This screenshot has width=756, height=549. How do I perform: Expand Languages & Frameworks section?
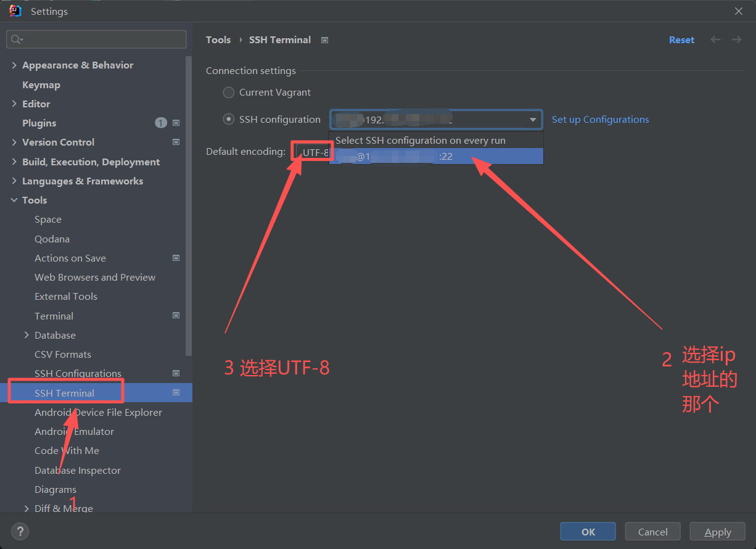(x=14, y=181)
